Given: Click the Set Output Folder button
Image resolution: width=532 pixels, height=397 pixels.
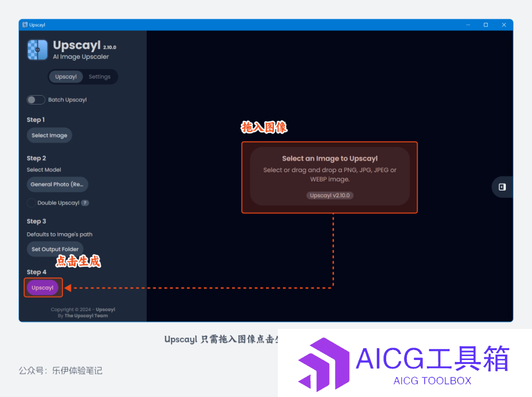Looking at the screenshot, I should point(55,249).
